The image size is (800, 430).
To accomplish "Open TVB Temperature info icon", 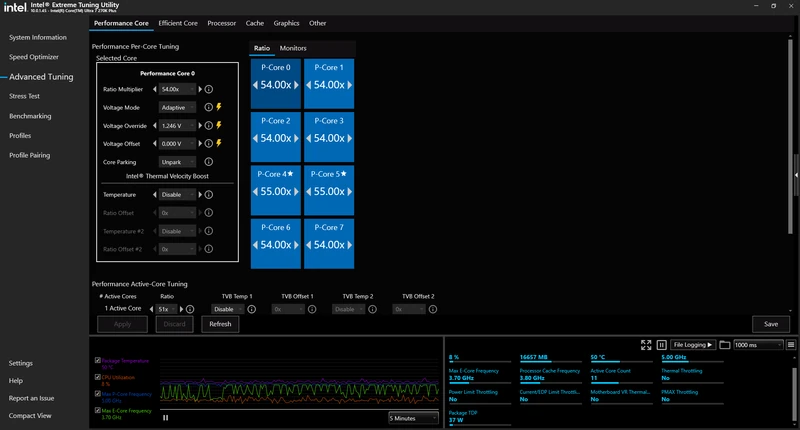I will [209, 195].
